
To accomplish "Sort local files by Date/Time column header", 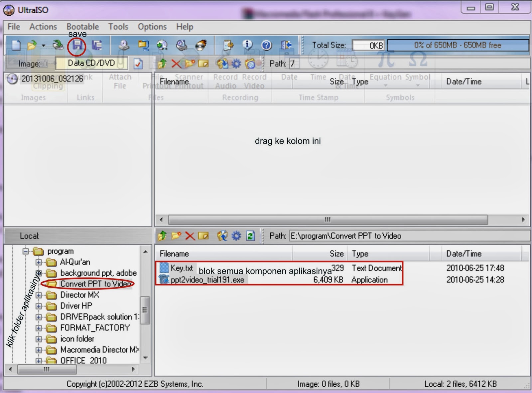I will tap(481, 254).
